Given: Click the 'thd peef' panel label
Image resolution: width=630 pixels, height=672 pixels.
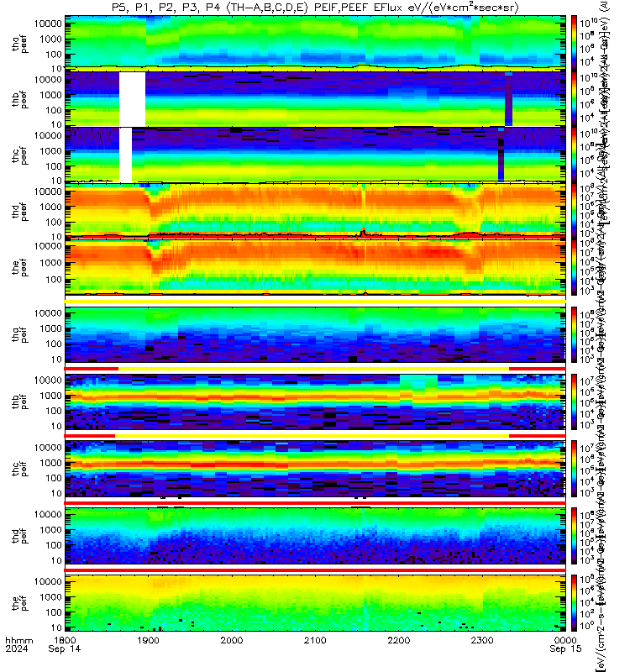Looking at the screenshot, I should coord(20,212).
